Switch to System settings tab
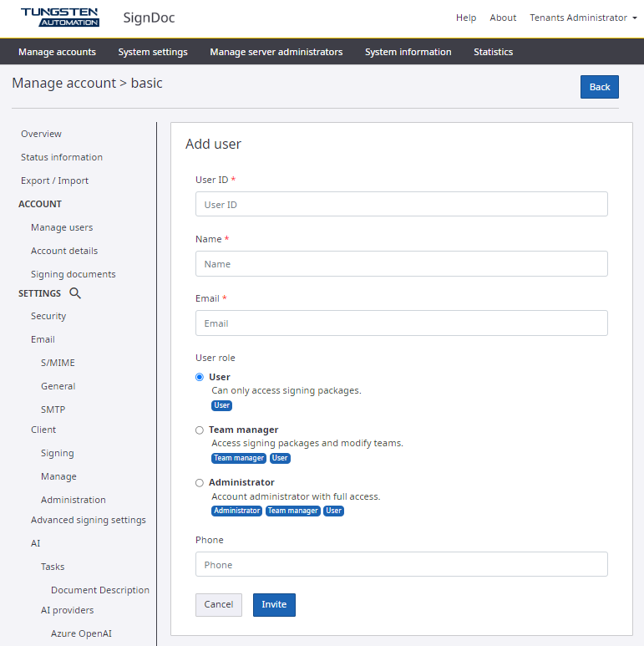This screenshot has height=646, width=644. (153, 52)
